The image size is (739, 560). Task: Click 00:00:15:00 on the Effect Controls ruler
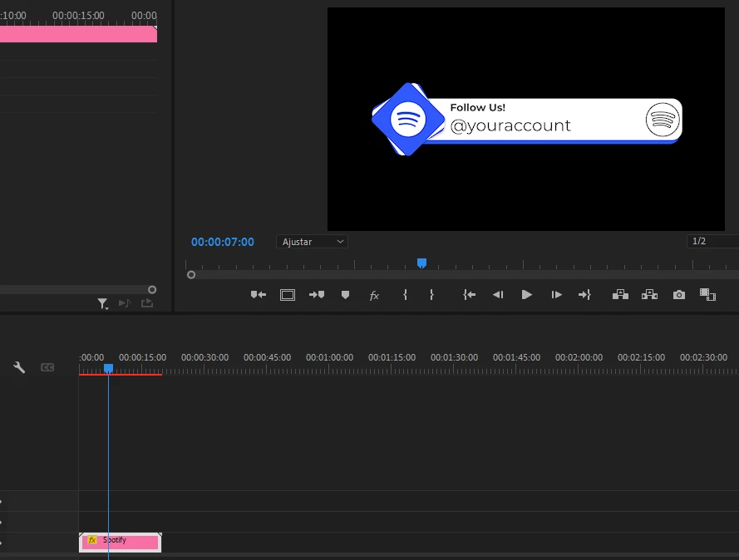point(78,16)
